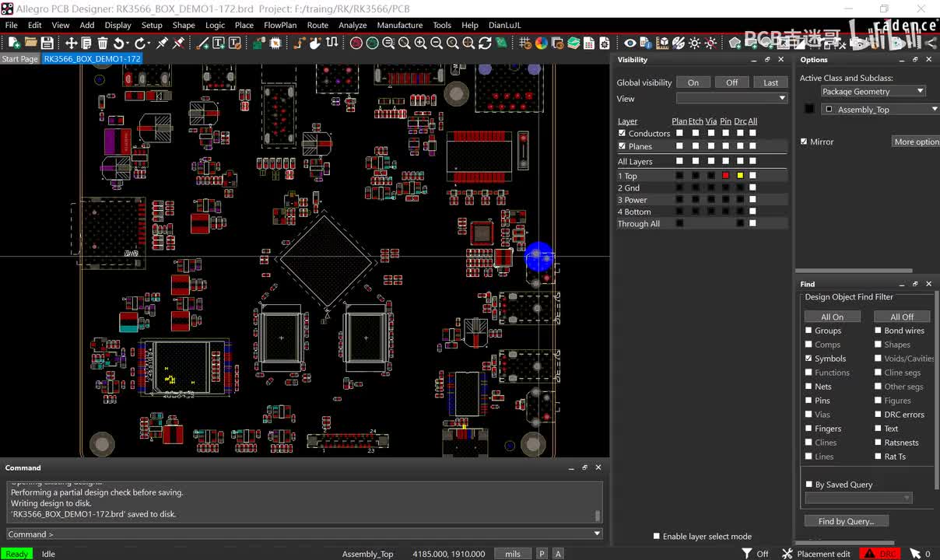Open the View dropdown in Visibility panel
This screenshot has width=940, height=560.
782,99
